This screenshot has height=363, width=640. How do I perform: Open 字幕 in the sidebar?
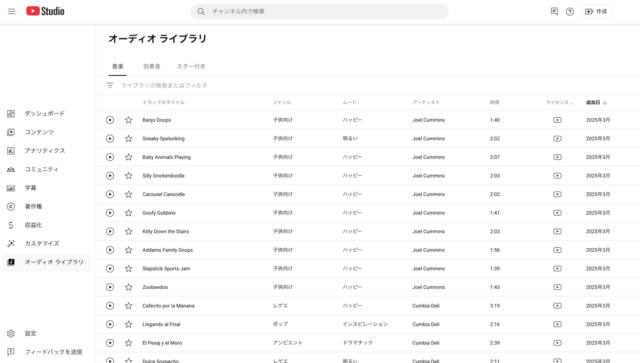click(x=46, y=188)
